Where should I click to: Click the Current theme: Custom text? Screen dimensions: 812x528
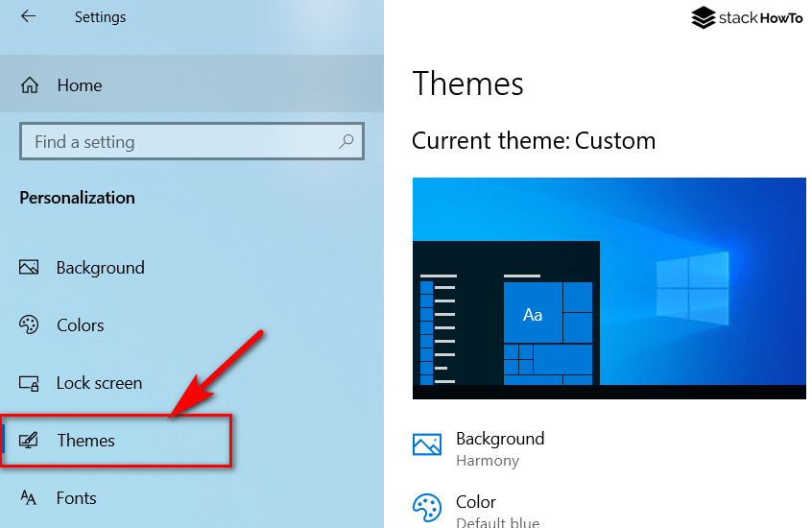[x=534, y=140]
